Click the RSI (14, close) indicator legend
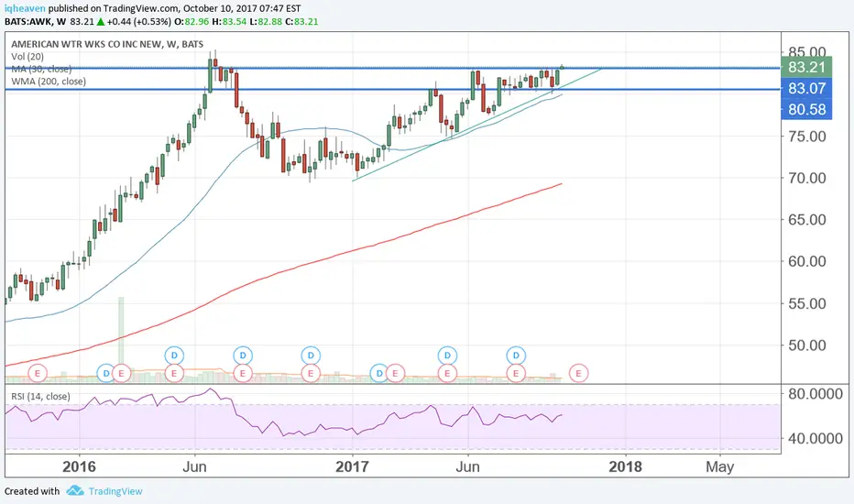Screen dimensions: 854x504 (41, 397)
